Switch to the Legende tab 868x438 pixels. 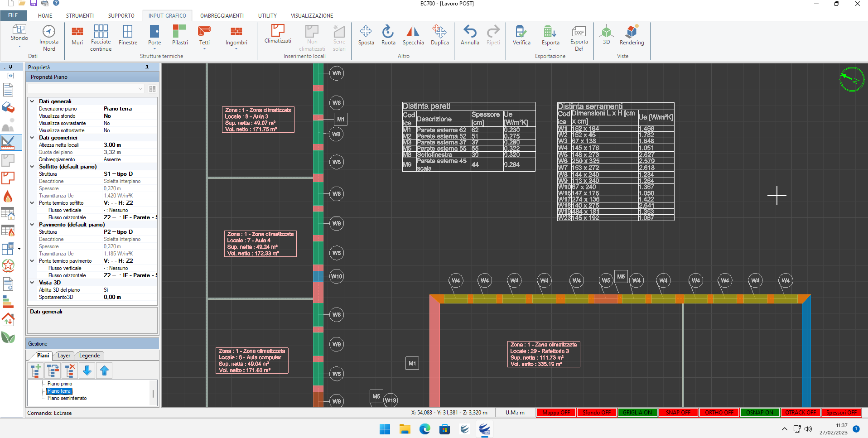(90, 356)
